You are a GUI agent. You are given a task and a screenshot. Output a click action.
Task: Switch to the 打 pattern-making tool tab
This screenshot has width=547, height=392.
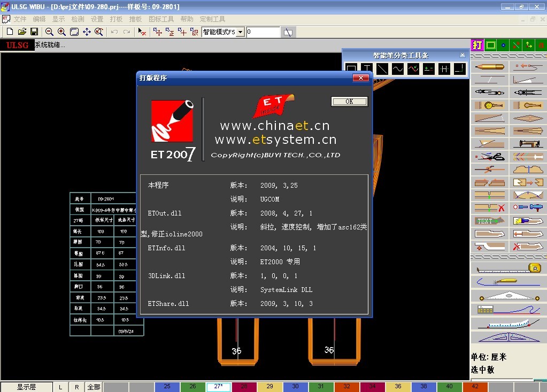point(477,45)
